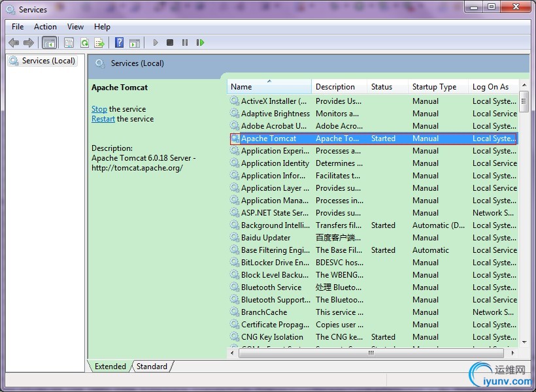Open the Properties toolbar icon
The width and height of the screenshot is (536, 392).
69,42
